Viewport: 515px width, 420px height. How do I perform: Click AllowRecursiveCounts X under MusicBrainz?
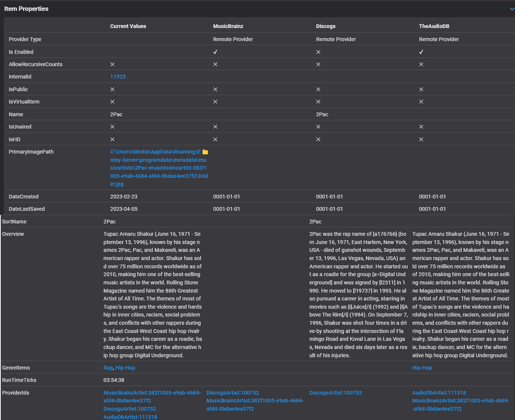tap(215, 64)
